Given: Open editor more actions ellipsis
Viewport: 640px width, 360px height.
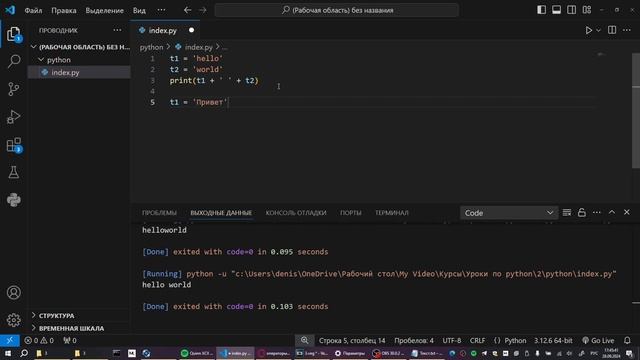Looking at the screenshot, I should pyautogui.click(x=627, y=30).
